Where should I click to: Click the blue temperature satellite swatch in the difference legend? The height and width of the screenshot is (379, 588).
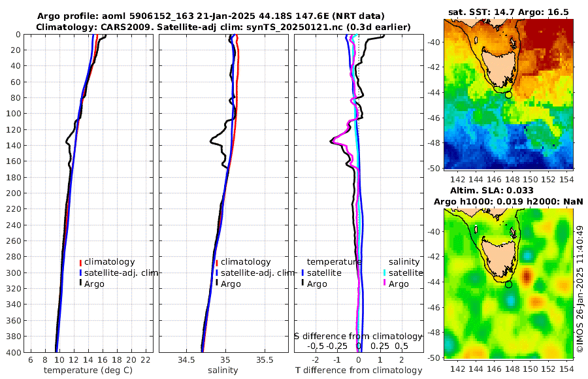click(x=303, y=273)
